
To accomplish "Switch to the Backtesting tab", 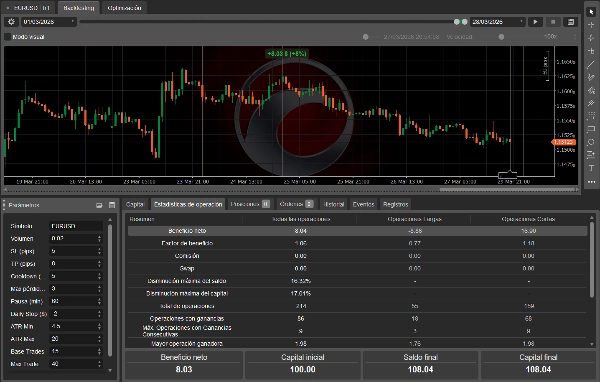I will point(78,8).
